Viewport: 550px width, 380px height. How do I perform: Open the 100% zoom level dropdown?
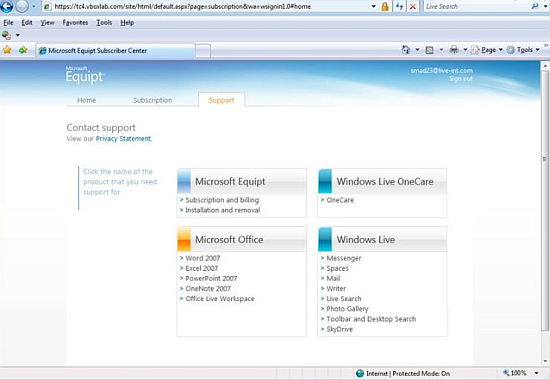pyautogui.click(x=537, y=373)
